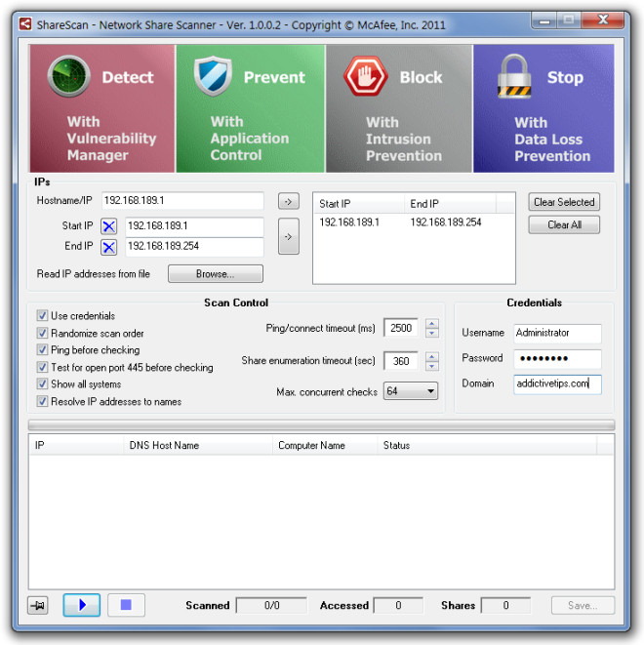
Task: Click the Start IP input field
Action: (194, 226)
